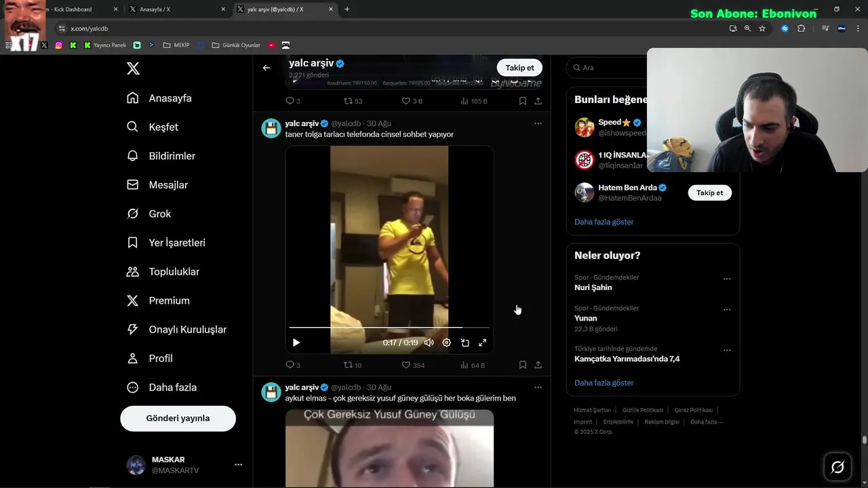Mute the video with the volume icon
The width and height of the screenshot is (868, 488).
[x=429, y=342]
